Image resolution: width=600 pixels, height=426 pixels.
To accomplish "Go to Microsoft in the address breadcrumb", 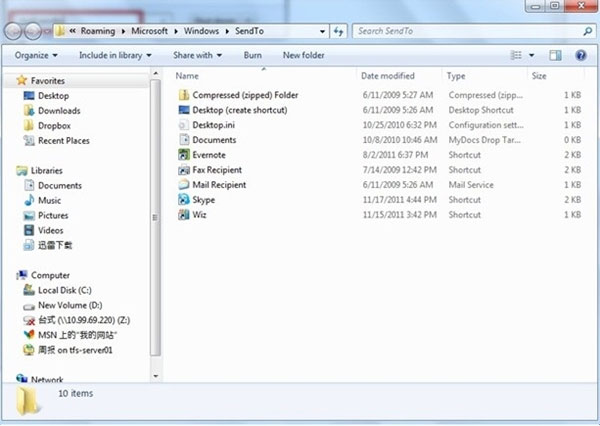I will pos(150,31).
